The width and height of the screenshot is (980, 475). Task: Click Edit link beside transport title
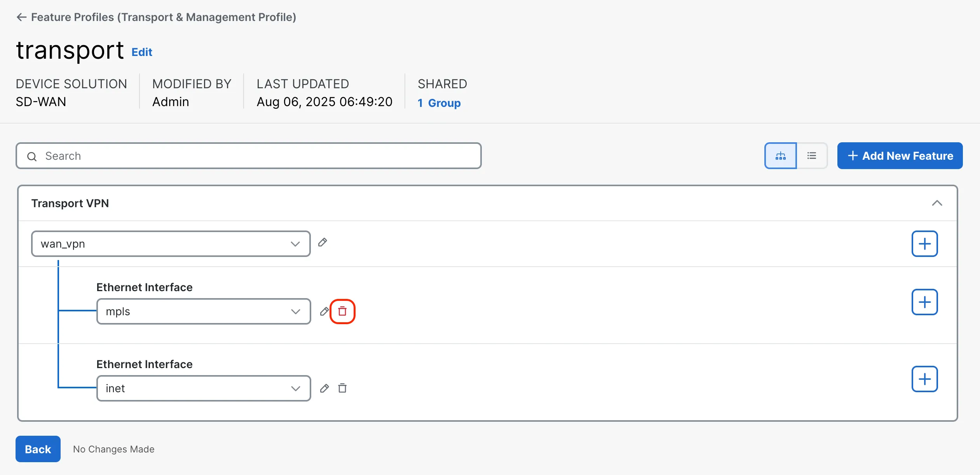[x=142, y=52]
